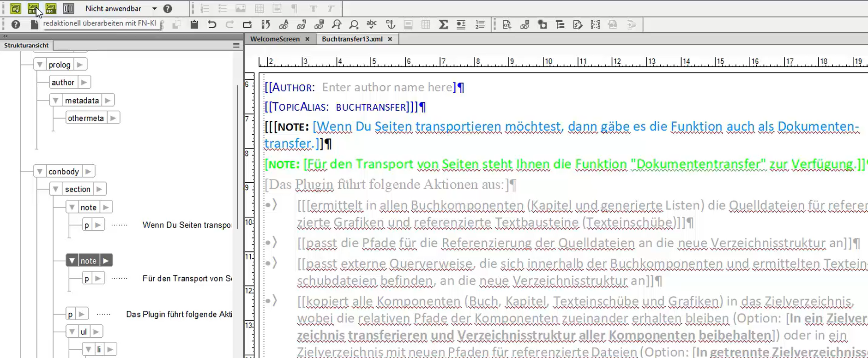Click text snippet 'Wenn Du Seiten transpo' in tree

point(187,225)
